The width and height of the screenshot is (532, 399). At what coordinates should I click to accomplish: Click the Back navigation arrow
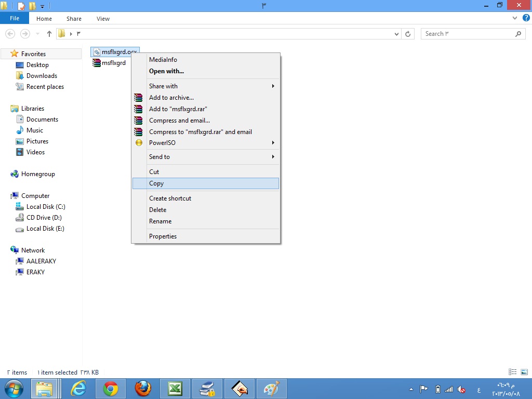tap(10, 34)
